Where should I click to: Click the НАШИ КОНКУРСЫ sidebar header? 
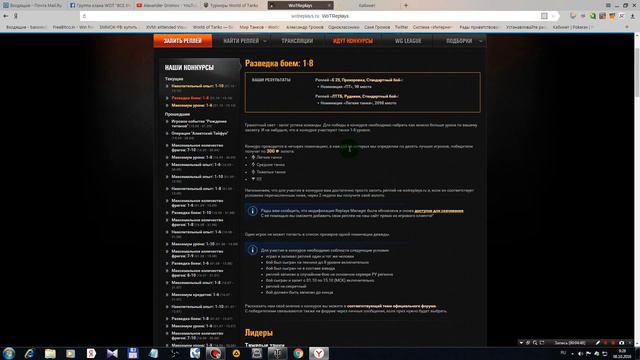click(x=189, y=67)
